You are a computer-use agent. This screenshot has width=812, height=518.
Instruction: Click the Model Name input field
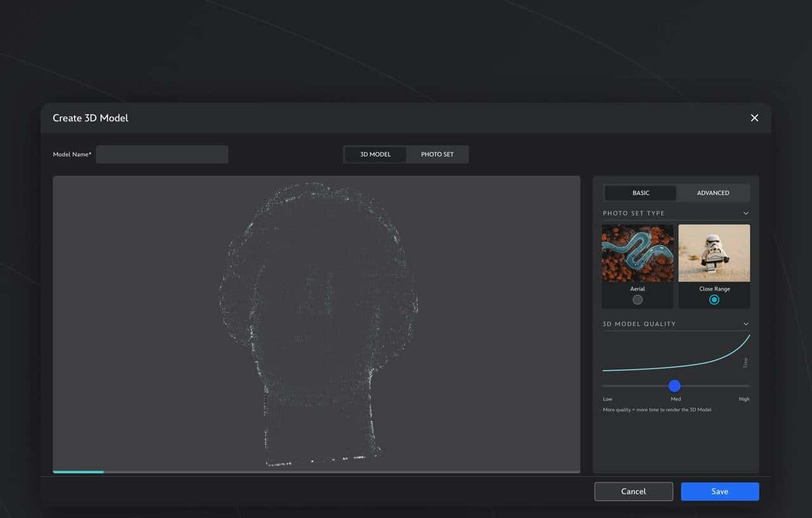click(162, 154)
